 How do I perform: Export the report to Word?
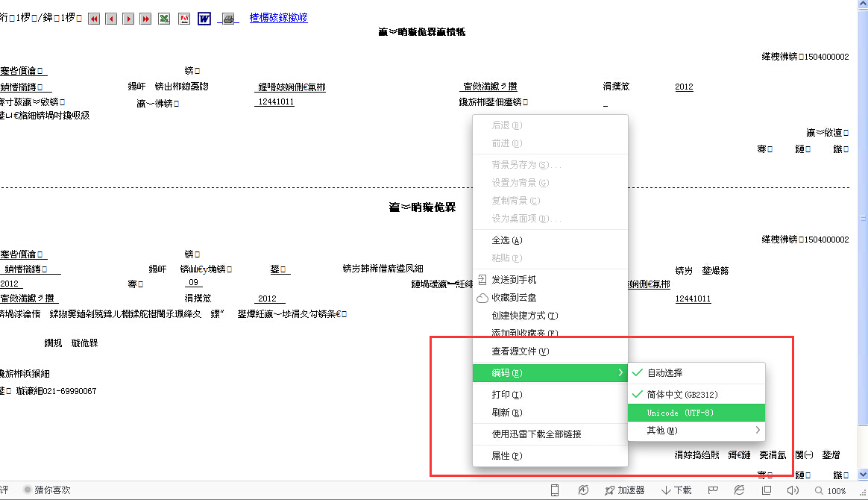click(204, 19)
